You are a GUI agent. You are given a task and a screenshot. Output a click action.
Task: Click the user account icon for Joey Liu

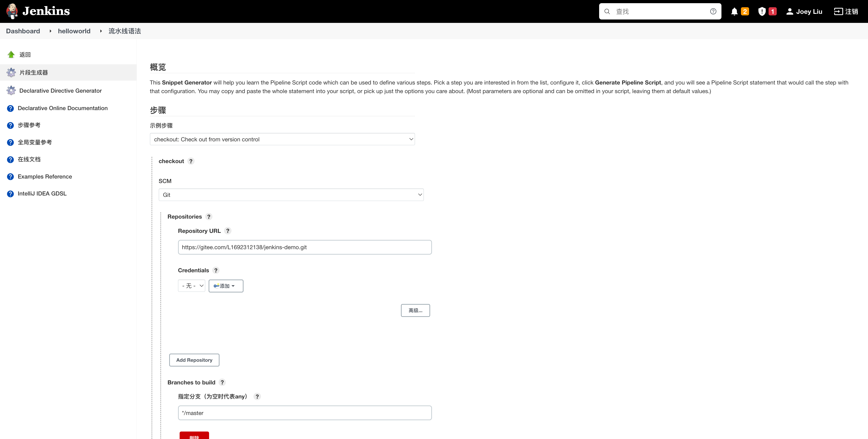[x=790, y=11]
